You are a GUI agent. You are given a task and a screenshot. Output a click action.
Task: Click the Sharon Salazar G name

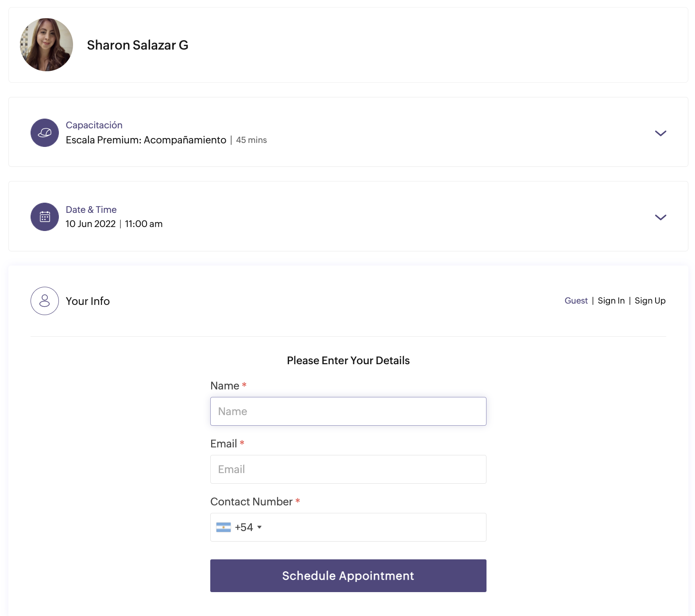138,45
